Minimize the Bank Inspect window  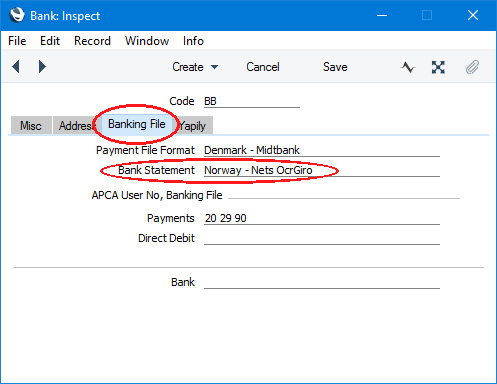click(x=382, y=15)
